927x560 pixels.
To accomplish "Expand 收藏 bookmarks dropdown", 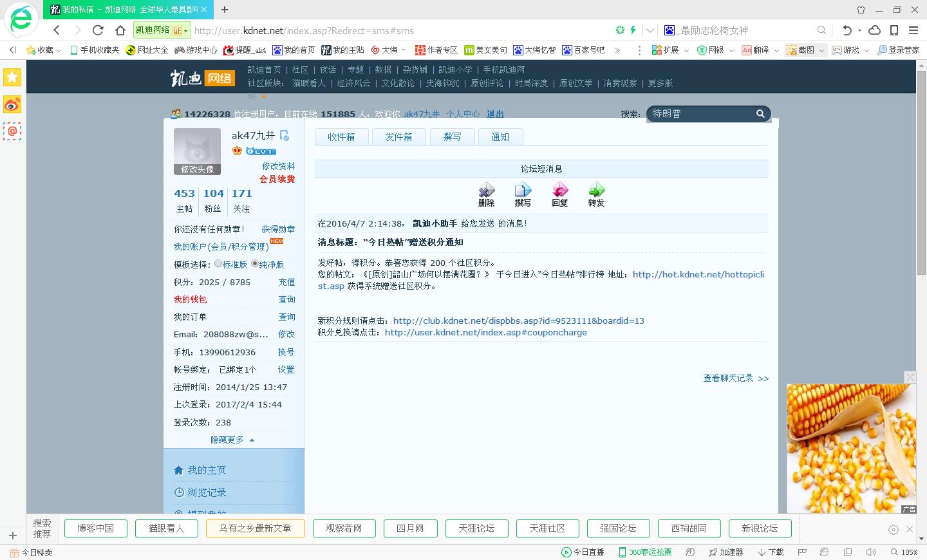I will click(59, 50).
